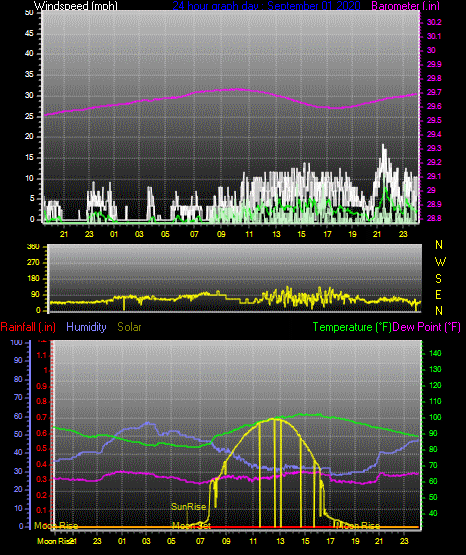Screen dimensions: 466x555
Task: Click the compass letter "S" beside direction chart
Action: pos(438,279)
